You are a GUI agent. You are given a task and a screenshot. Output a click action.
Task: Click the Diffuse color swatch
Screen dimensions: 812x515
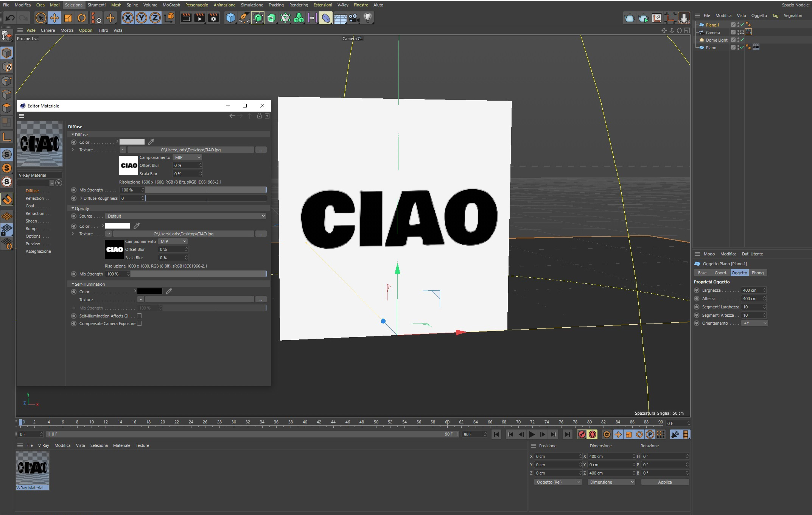132,142
